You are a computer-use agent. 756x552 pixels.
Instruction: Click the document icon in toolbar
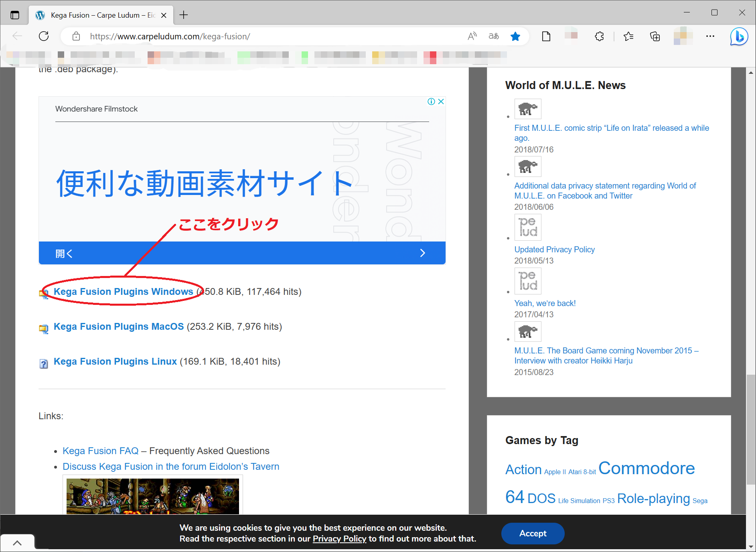point(546,37)
